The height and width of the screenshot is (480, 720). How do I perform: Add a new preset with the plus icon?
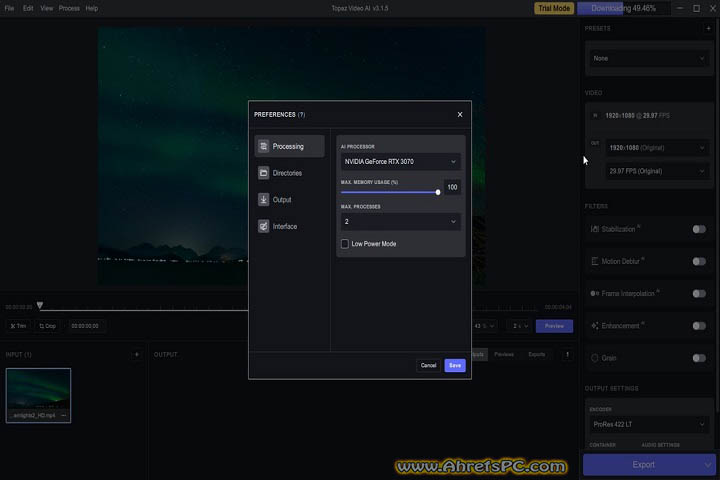tap(708, 28)
